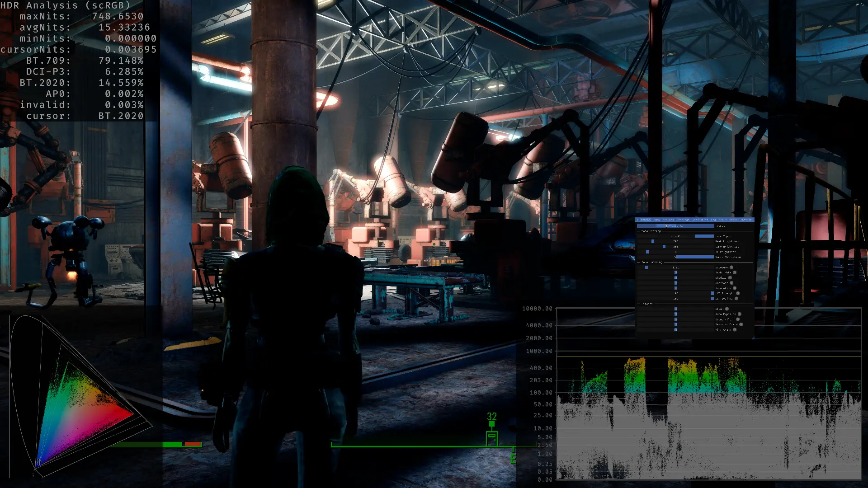Change the Tone Mapper selection
Image resolution: width=868 pixels, height=488 pixels.
click(675, 236)
